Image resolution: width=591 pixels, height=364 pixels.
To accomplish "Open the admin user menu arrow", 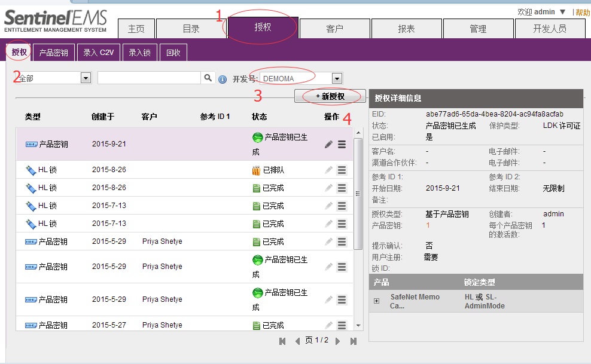I will pyautogui.click(x=562, y=12).
